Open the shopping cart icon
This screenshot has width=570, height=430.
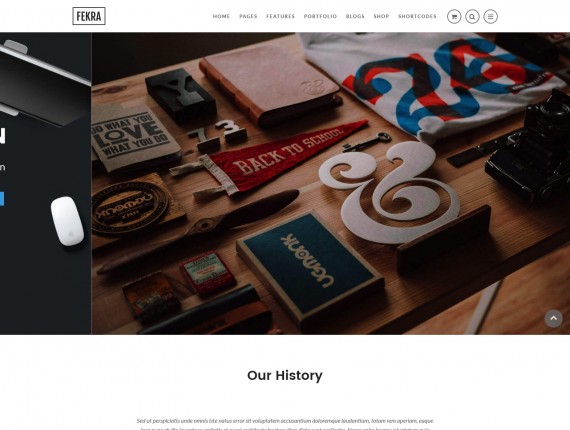pyautogui.click(x=454, y=16)
